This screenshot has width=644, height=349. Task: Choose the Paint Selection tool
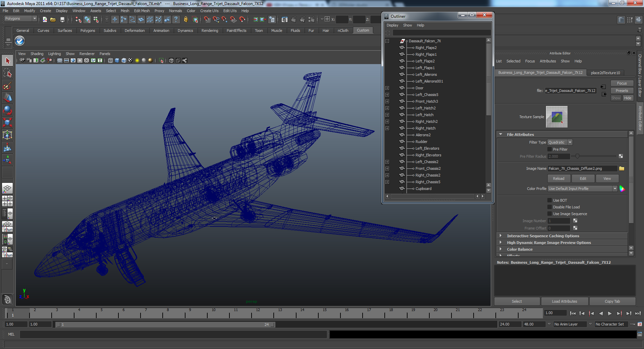point(7,86)
